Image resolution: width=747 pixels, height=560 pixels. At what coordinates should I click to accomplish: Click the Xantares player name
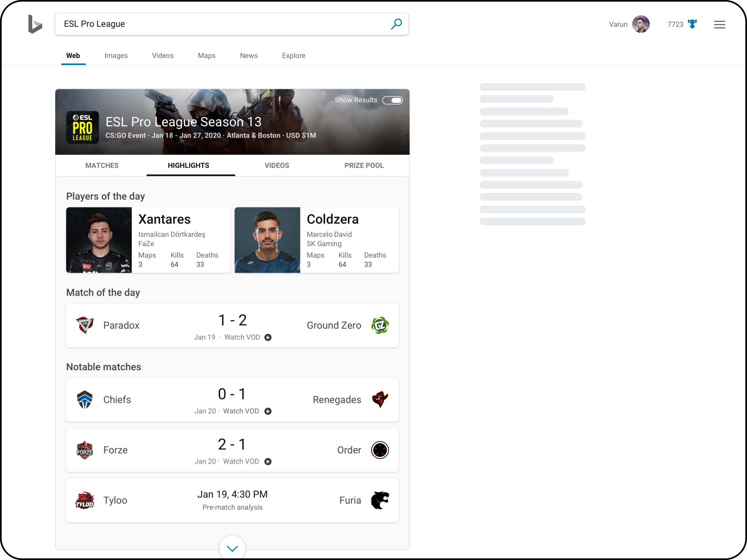click(164, 219)
